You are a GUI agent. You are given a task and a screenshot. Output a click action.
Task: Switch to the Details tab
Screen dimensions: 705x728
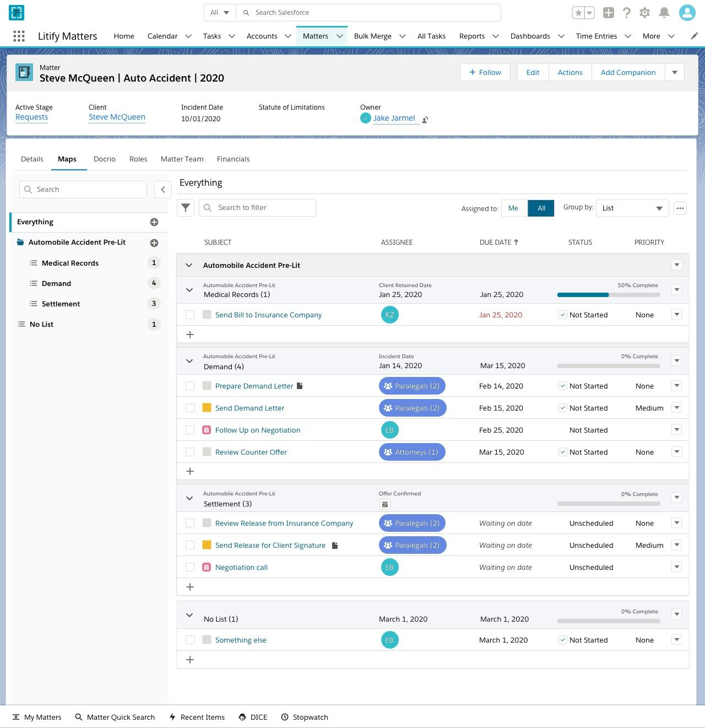(32, 159)
